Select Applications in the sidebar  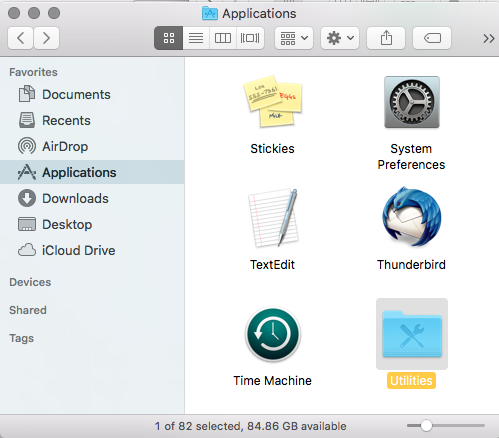[x=92, y=172]
